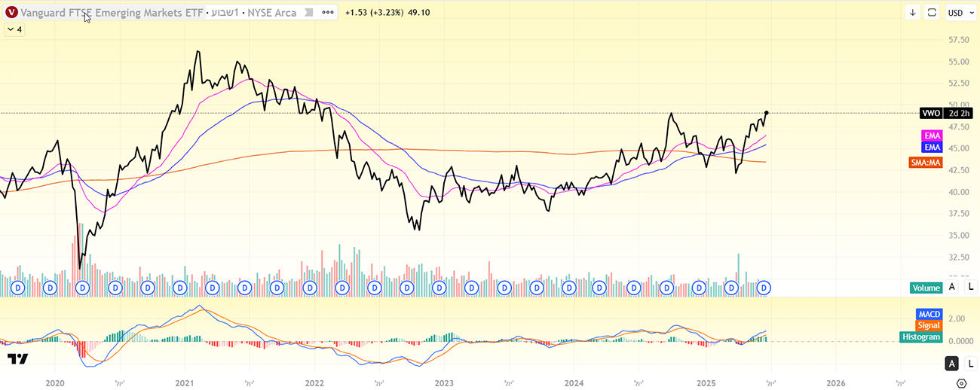Open Vanguard FTSE Emerging Markets ETF symbol title

pyautogui.click(x=112, y=13)
